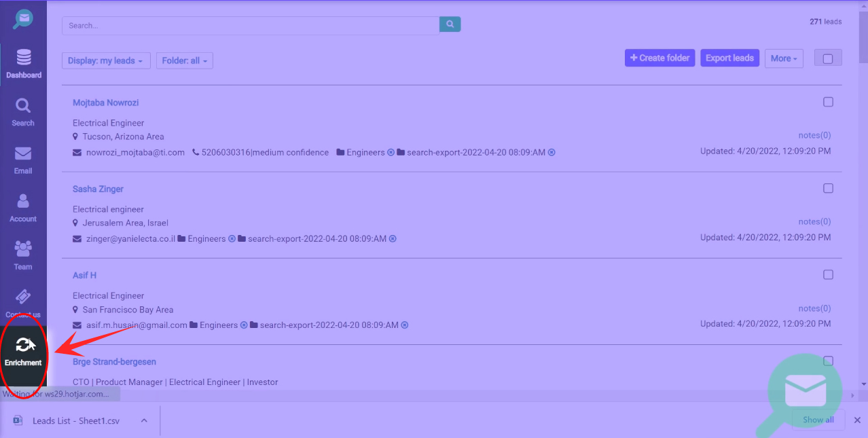
Task: Open notes(0) for Asif H
Action: (814, 308)
